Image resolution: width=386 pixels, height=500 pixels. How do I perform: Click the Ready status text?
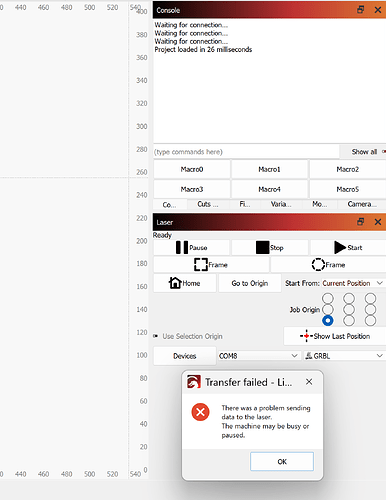(x=162, y=235)
